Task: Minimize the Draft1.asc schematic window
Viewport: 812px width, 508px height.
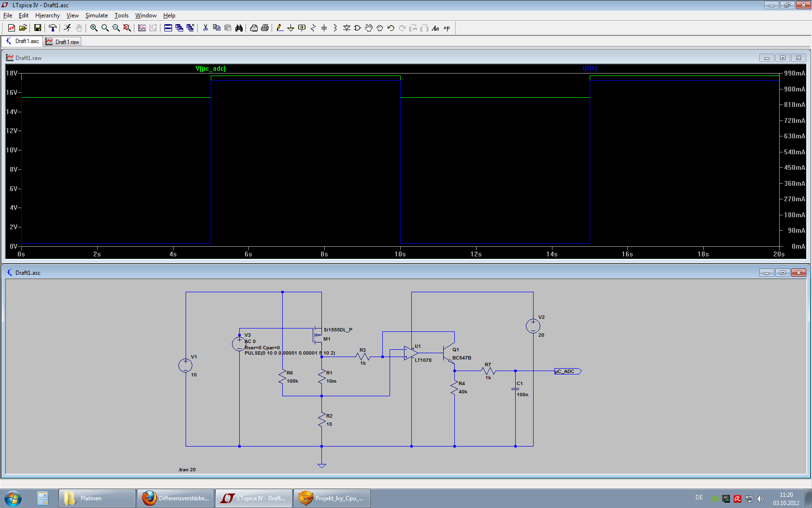Action: [x=767, y=272]
